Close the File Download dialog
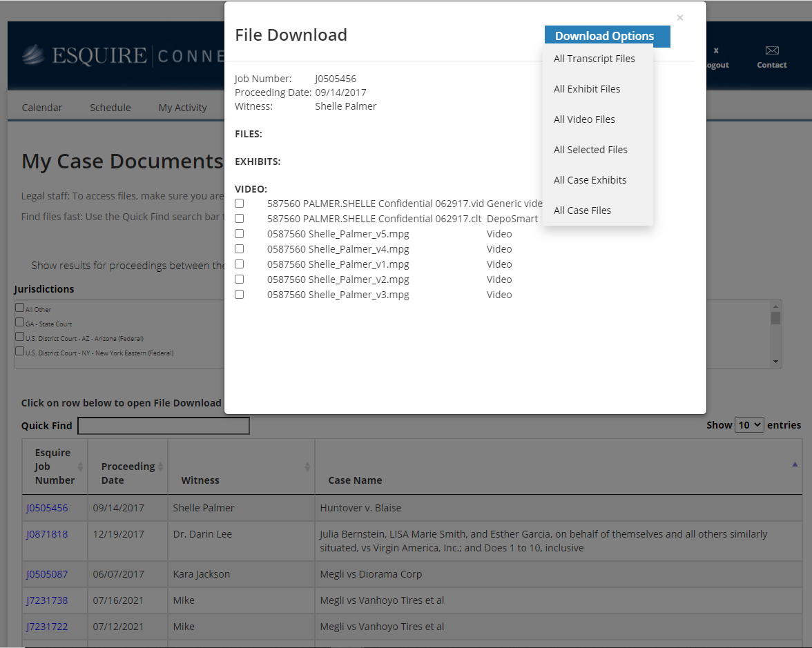The image size is (812, 648). click(679, 18)
